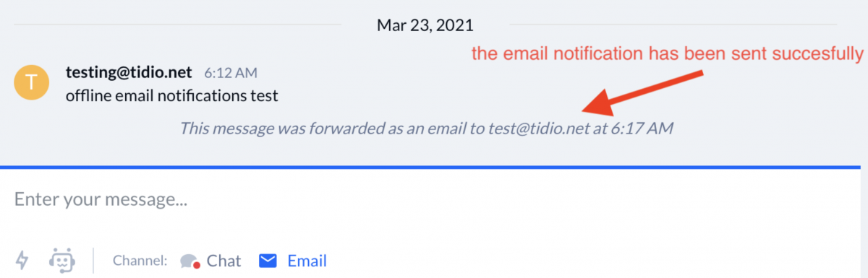The image size is (868, 278).
Task: Click the Enter your message field
Action: 434,199
